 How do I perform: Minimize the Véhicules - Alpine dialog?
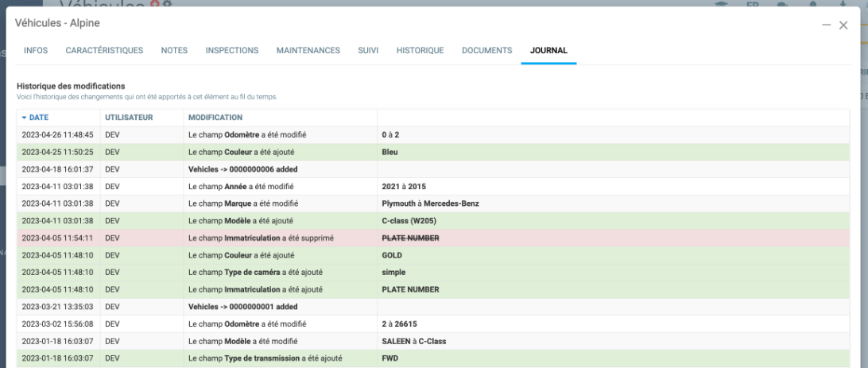click(x=827, y=26)
